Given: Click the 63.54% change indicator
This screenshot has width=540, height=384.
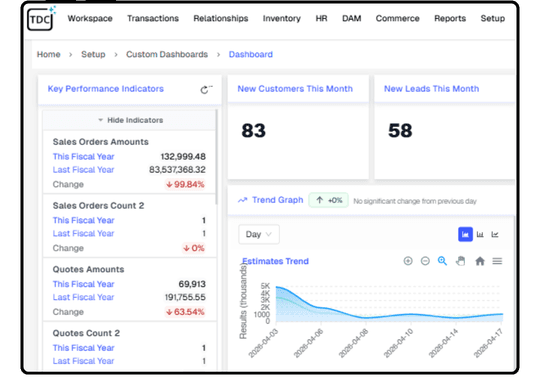Looking at the screenshot, I should (x=185, y=312).
